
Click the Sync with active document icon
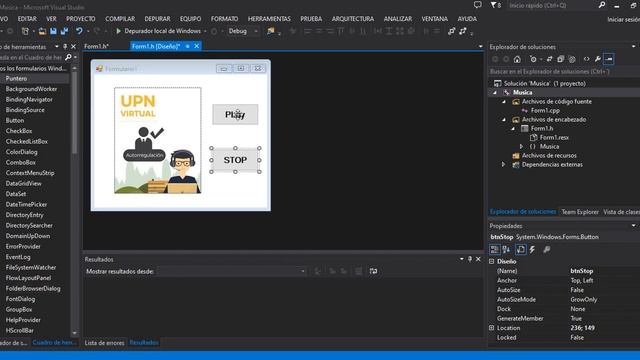pyautogui.click(x=549, y=59)
